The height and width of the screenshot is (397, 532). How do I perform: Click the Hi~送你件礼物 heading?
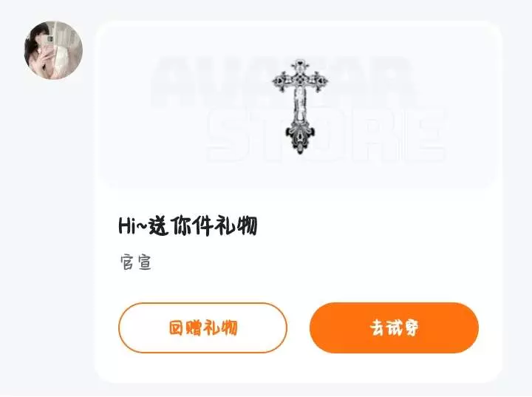click(188, 225)
